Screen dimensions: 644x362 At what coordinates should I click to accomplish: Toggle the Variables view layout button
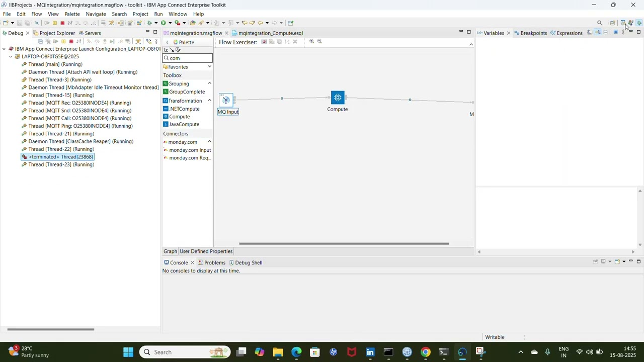[615, 32]
